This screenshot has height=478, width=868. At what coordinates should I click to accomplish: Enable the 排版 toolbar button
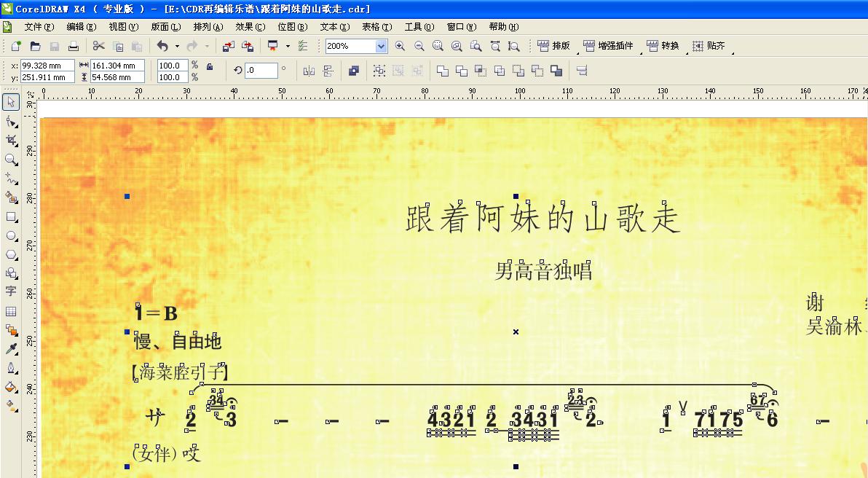[x=552, y=45]
